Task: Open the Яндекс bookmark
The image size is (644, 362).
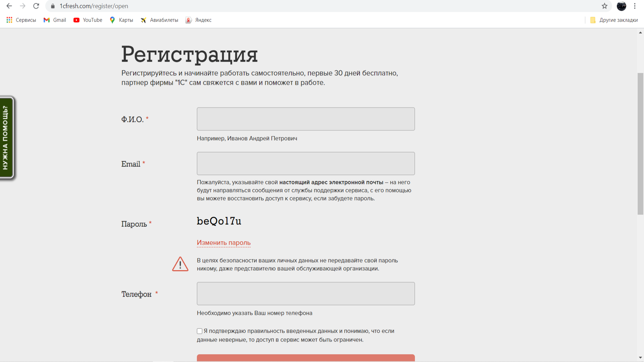Action: 199,20
